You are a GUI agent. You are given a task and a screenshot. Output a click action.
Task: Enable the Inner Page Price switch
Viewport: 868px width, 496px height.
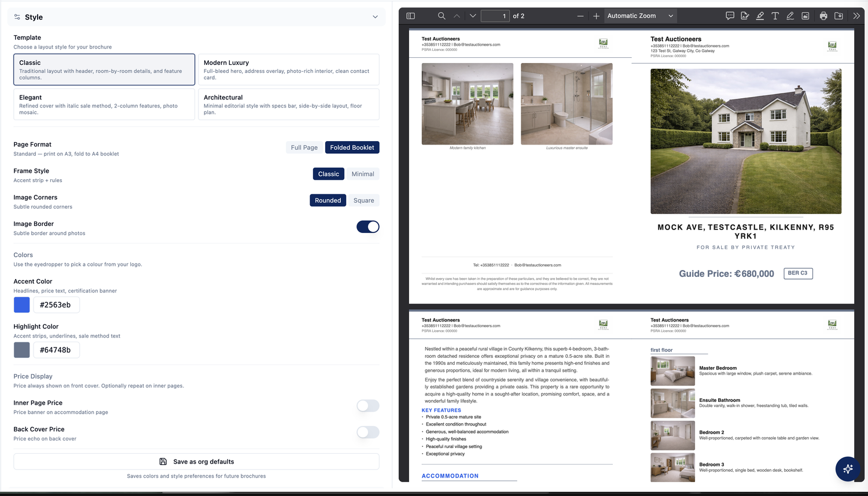[367, 406]
